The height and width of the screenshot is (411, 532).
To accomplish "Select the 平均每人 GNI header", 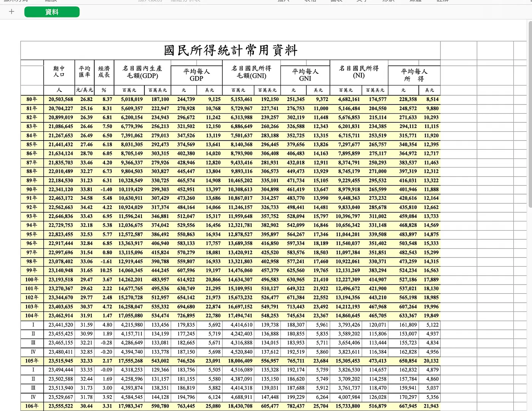I will [305, 75].
